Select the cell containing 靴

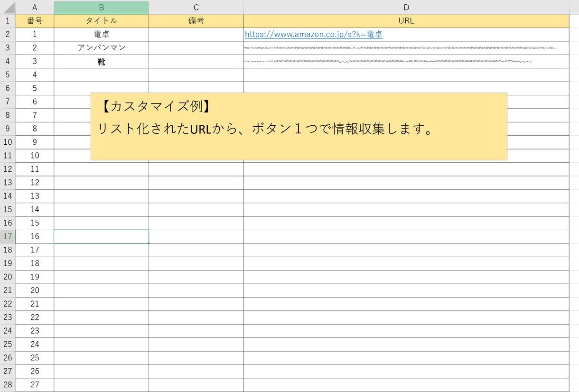click(x=101, y=62)
